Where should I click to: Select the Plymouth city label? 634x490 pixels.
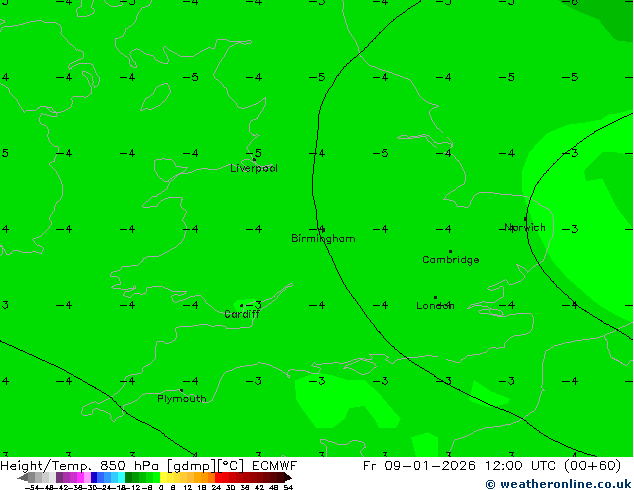182,399
